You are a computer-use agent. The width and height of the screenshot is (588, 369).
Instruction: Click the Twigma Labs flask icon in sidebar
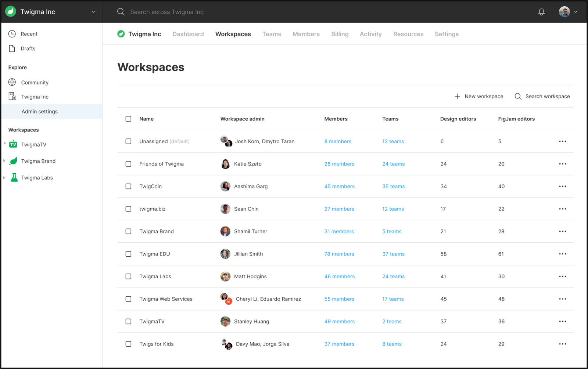click(14, 177)
